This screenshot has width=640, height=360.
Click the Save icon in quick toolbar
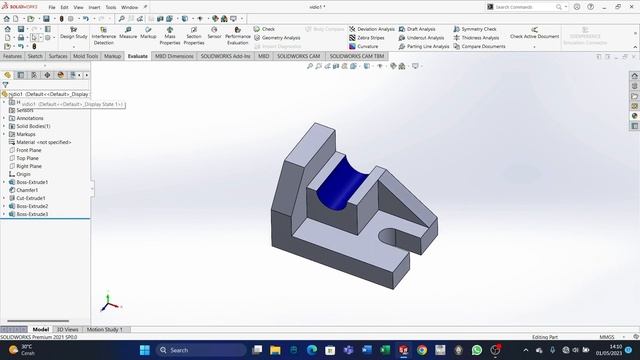(46, 19)
